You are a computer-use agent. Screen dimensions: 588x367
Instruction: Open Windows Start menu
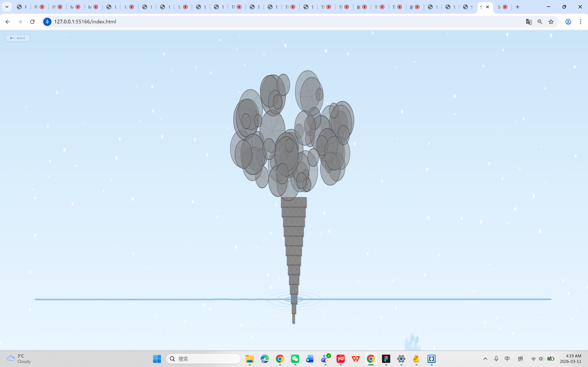(x=157, y=359)
